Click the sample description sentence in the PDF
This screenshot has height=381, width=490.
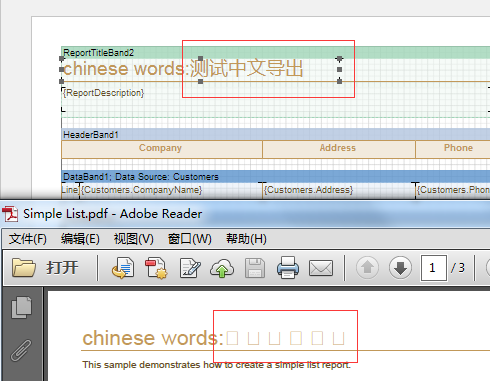(217, 365)
